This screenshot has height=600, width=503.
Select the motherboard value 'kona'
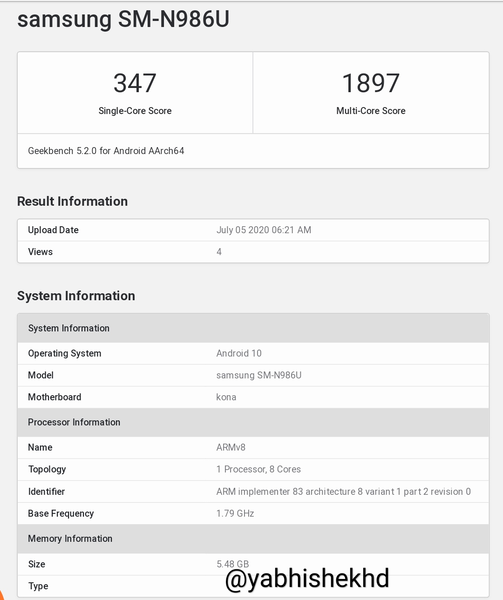[x=226, y=397]
